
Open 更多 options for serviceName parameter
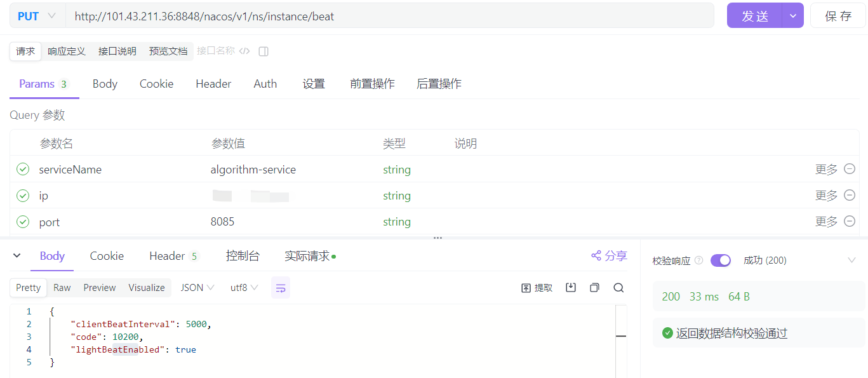pyautogui.click(x=825, y=169)
